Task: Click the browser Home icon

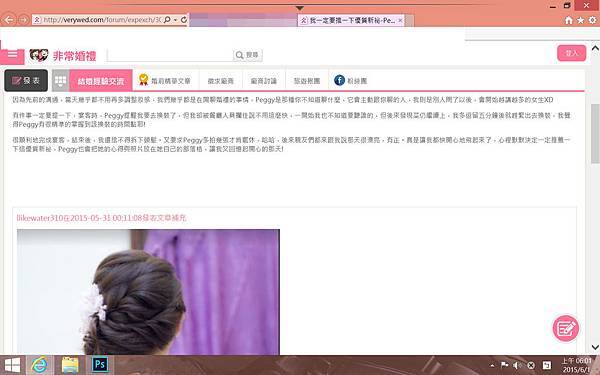Action: pyautogui.click(x=569, y=20)
